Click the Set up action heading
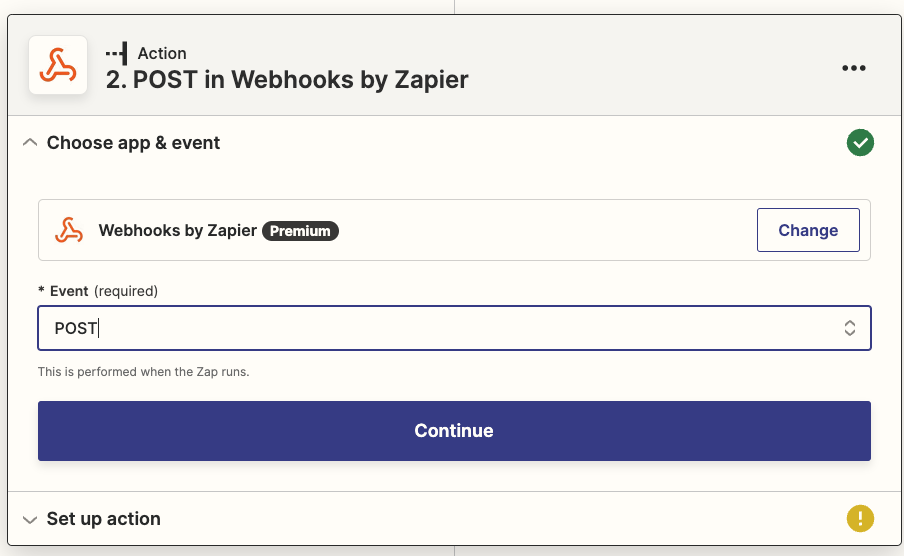This screenshot has height=556, width=904. click(104, 519)
